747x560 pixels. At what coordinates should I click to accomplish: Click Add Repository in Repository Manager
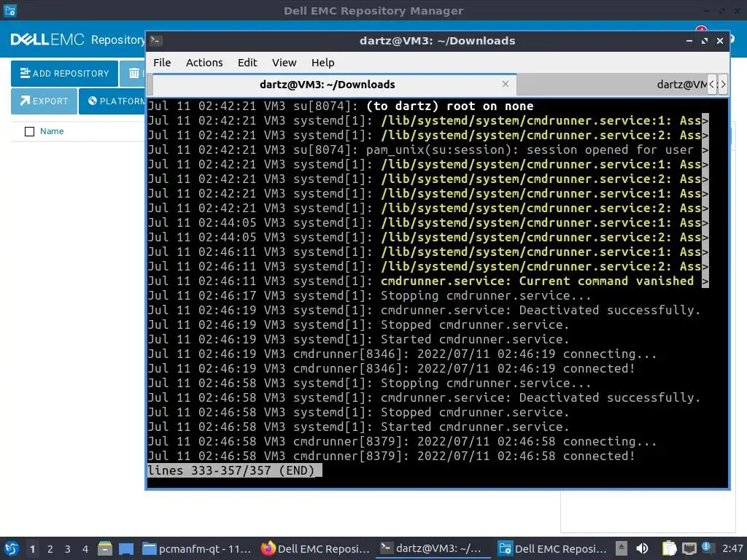click(x=64, y=74)
